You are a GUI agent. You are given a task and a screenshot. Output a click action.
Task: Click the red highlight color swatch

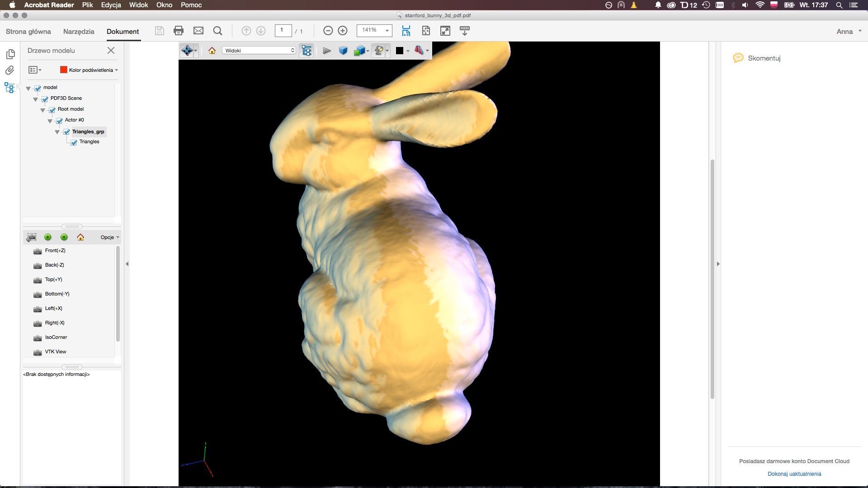tap(64, 70)
